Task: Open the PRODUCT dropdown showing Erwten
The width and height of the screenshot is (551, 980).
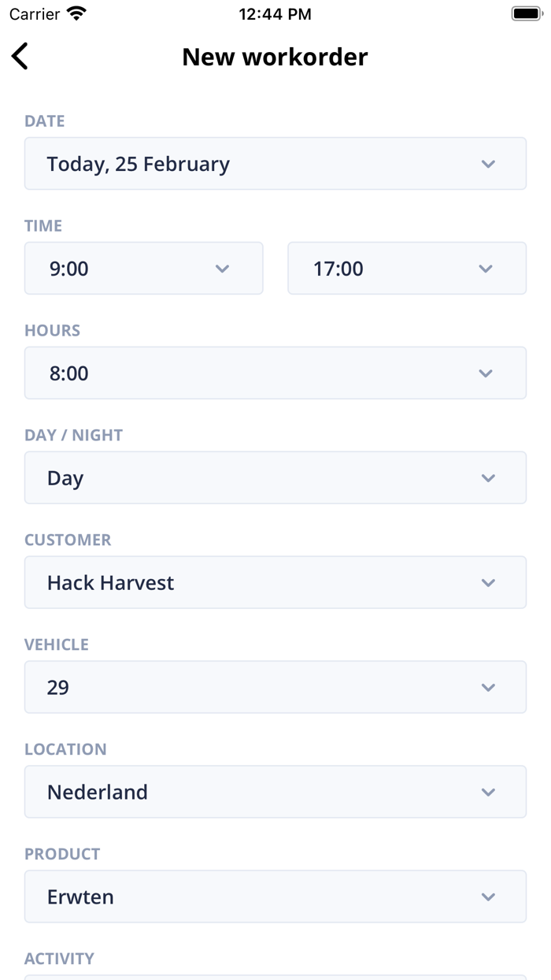Action: click(x=275, y=896)
